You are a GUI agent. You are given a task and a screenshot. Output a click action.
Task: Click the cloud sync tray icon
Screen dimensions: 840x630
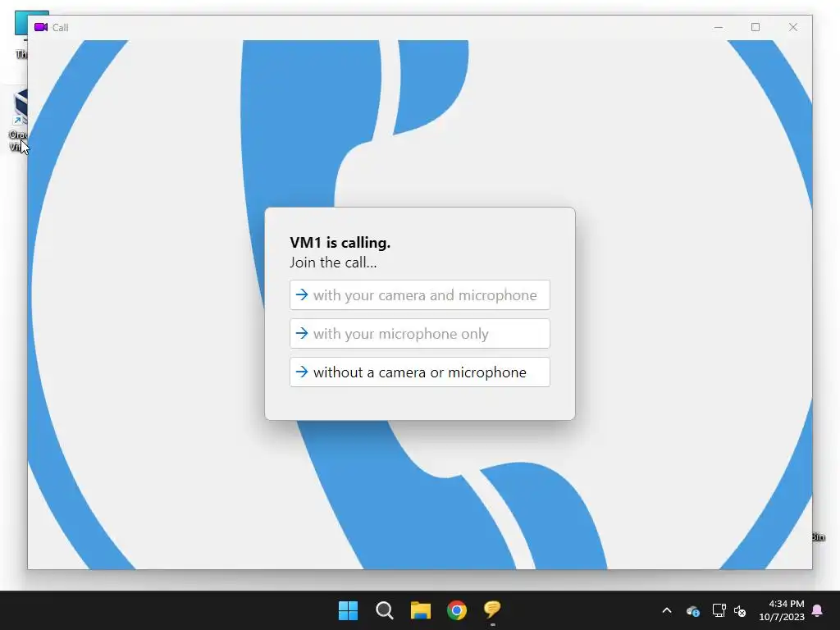click(x=693, y=610)
